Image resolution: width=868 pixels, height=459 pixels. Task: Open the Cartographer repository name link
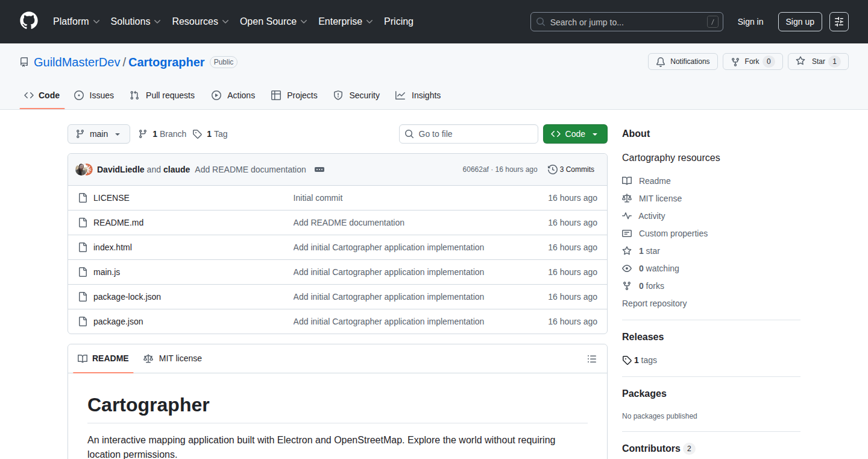pos(166,62)
